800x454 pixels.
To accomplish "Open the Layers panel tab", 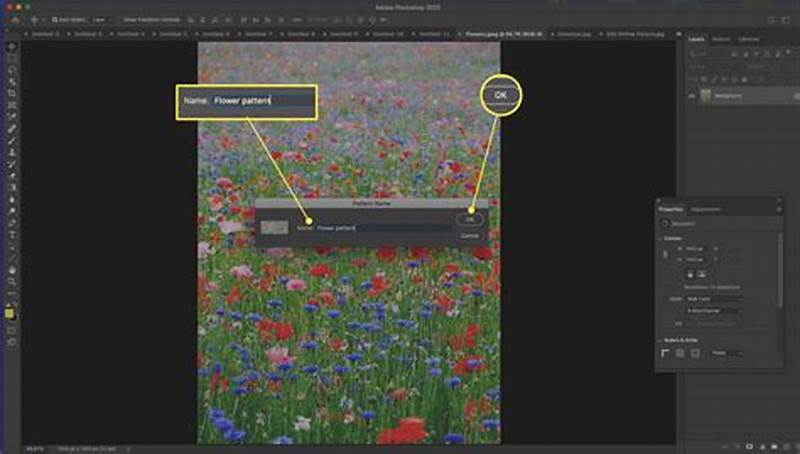I will pyautogui.click(x=696, y=39).
